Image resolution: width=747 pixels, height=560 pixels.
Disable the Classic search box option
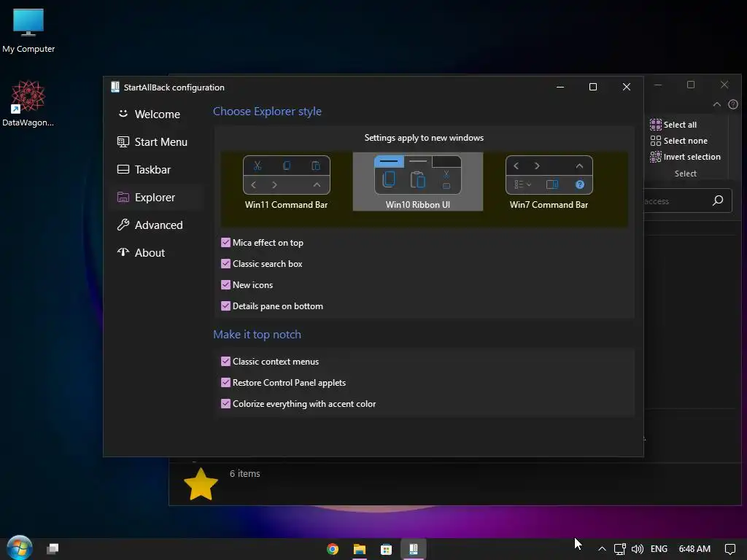[x=226, y=264]
